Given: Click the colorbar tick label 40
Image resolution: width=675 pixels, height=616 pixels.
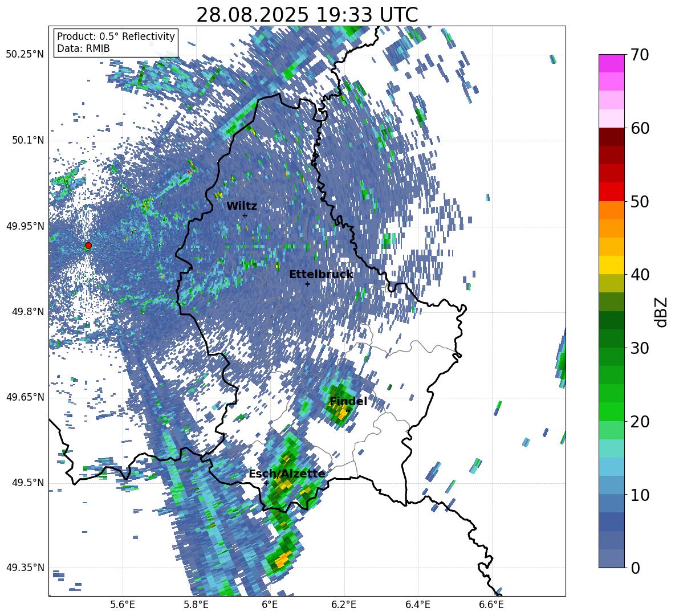Looking at the screenshot, I should (640, 275).
